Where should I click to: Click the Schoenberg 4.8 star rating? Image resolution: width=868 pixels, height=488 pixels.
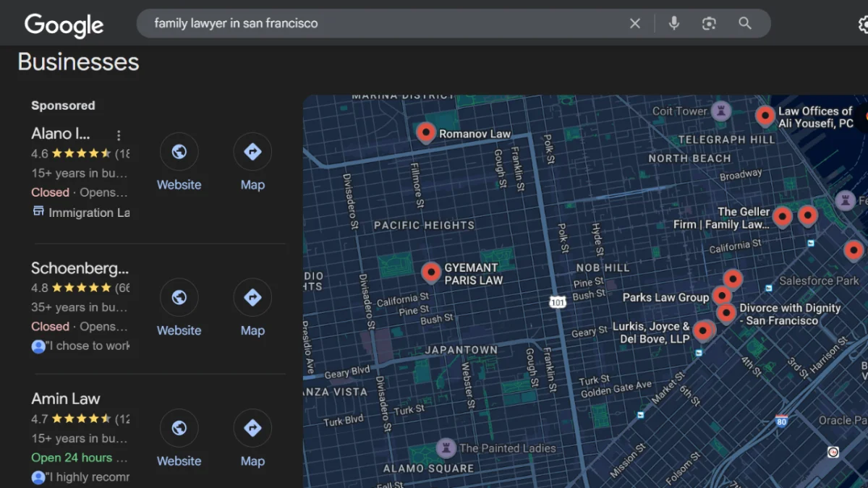pos(80,288)
